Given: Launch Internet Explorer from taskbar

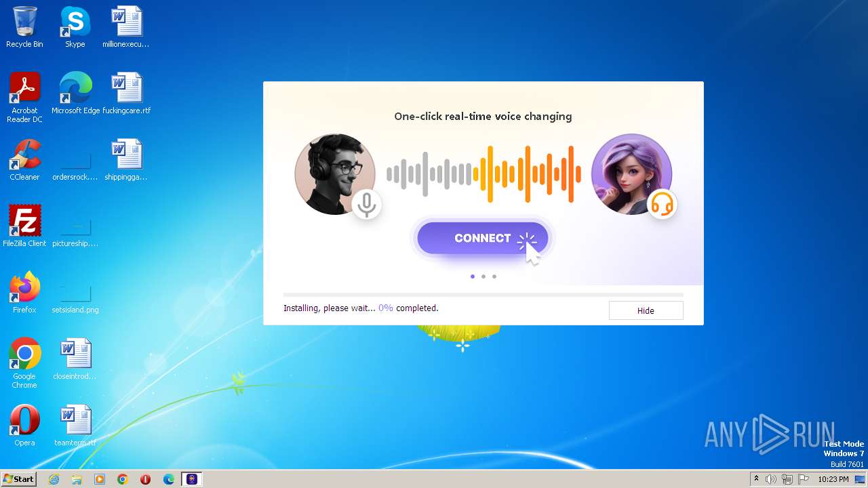Looking at the screenshot, I should [54, 479].
